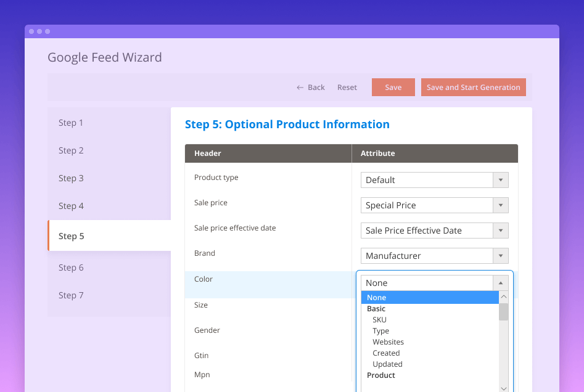Screen dimensions: 584x392
Task: Click the down chevron in the Color dropdown list
Action: [x=503, y=388]
